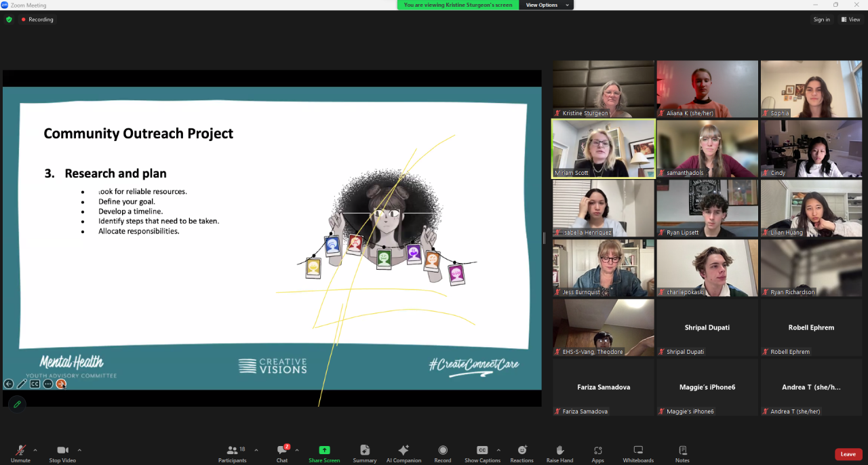Expand the arrow beside Chat
This screenshot has width=868, height=465.
coord(296,450)
